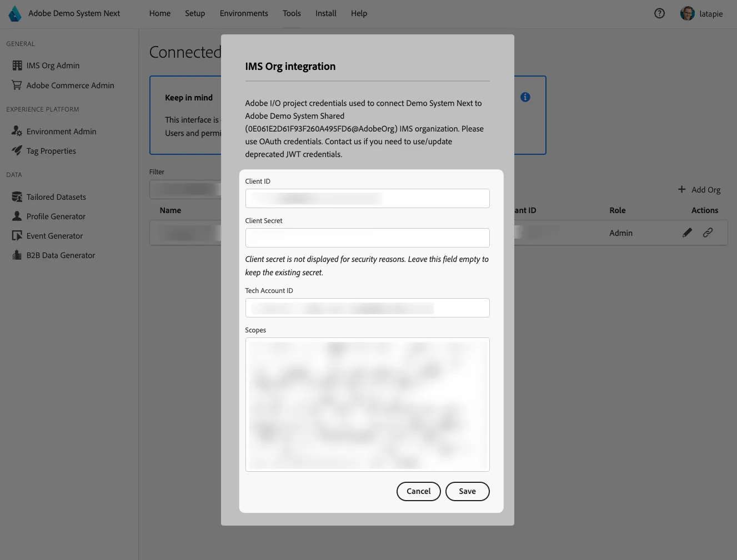Screen dimensions: 737x560
Task: Click into the Scopes text area
Action: point(368,405)
